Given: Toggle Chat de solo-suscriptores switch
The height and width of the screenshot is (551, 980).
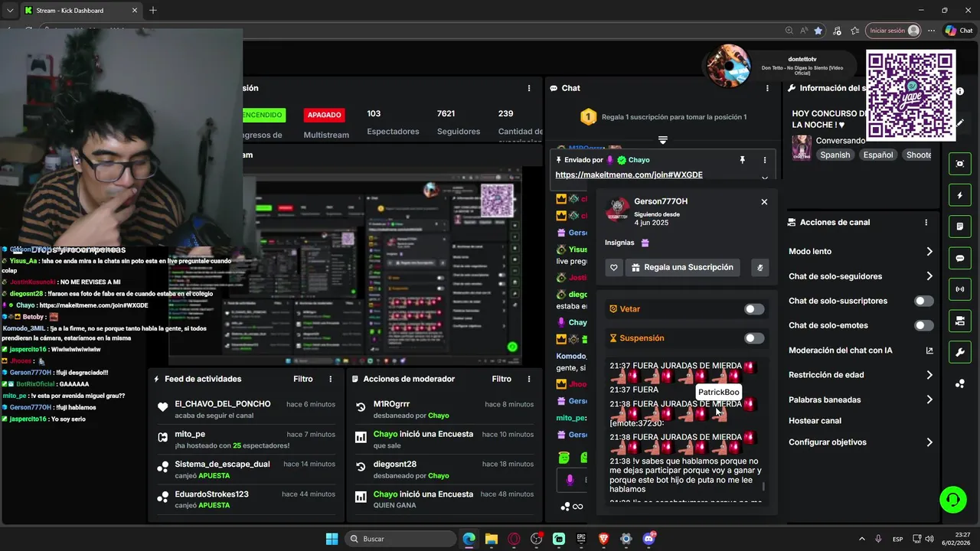Looking at the screenshot, I should tap(924, 301).
